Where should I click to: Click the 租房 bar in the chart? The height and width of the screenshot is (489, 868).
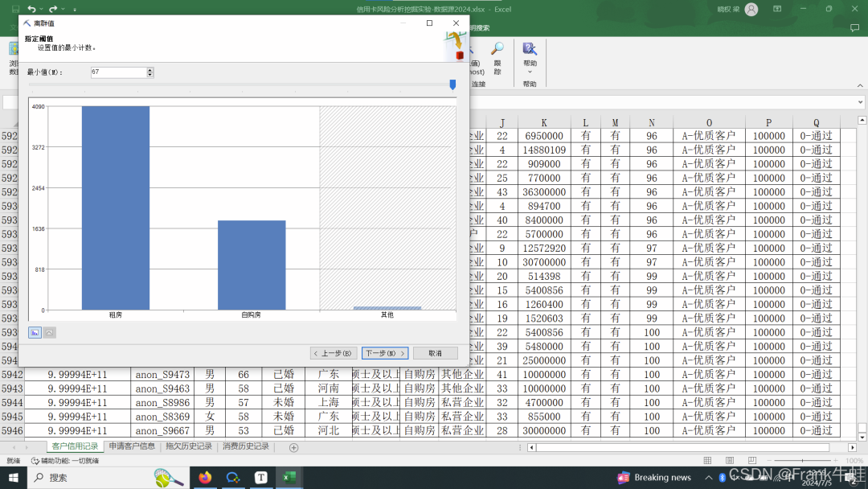[116, 208]
